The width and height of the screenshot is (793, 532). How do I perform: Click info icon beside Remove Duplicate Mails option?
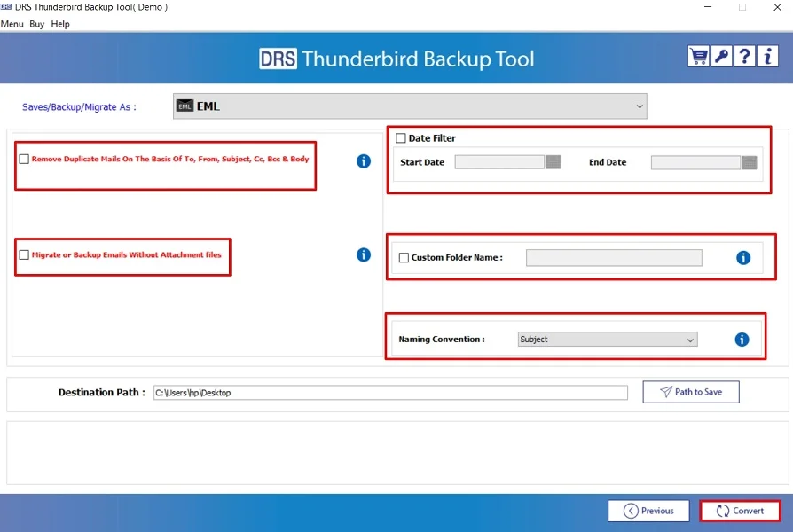point(363,161)
